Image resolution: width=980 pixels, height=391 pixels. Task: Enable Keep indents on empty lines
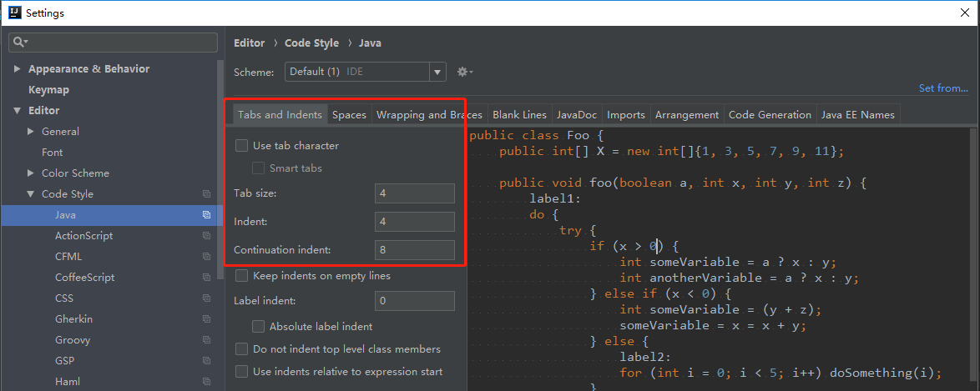pyautogui.click(x=241, y=275)
